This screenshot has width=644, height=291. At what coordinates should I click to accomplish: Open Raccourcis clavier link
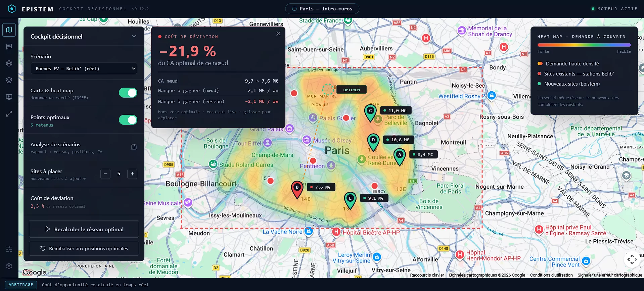coord(427,275)
